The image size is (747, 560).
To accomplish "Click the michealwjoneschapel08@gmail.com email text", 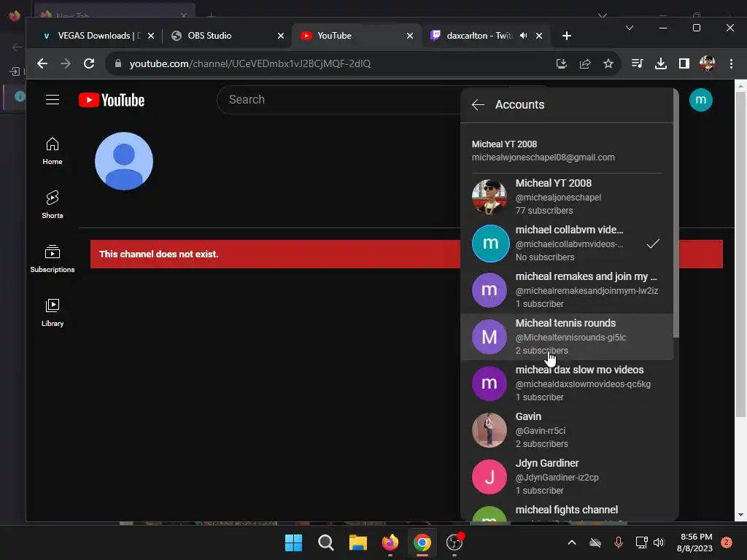I will (x=543, y=157).
